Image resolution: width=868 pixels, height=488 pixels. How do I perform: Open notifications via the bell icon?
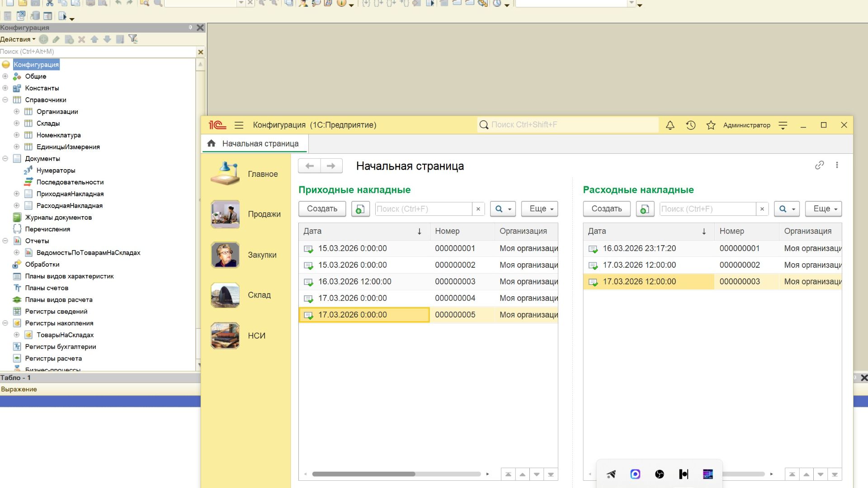click(x=670, y=125)
